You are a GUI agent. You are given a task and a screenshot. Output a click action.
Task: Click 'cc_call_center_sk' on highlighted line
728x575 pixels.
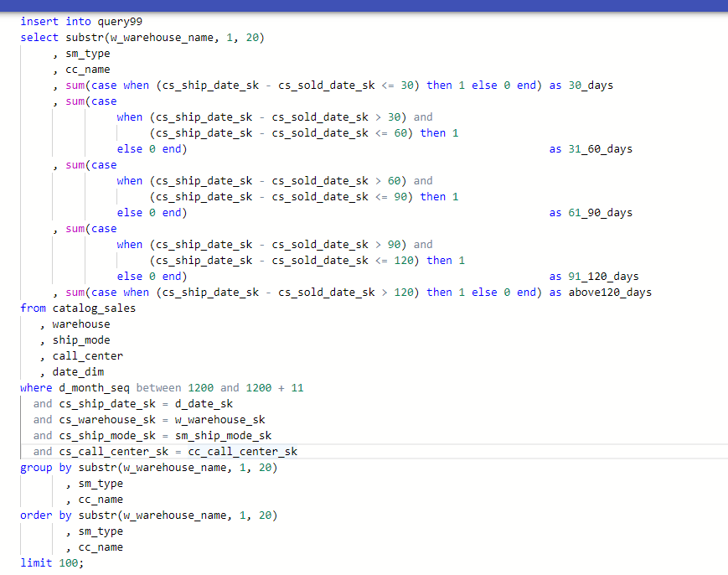click(x=242, y=452)
